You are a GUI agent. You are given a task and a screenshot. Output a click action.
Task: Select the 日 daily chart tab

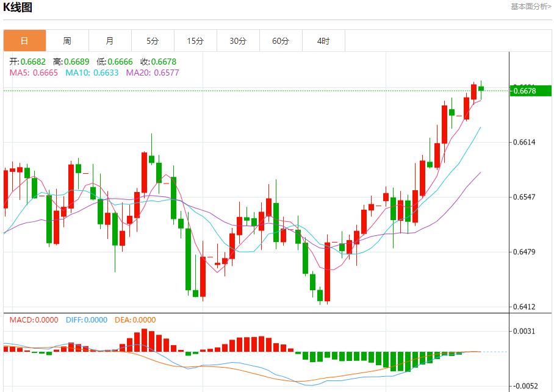pyautogui.click(x=25, y=41)
